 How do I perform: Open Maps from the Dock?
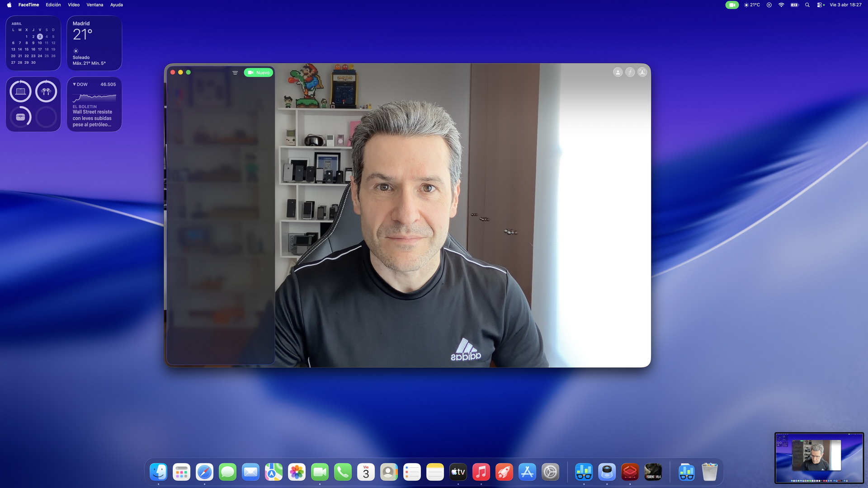(x=274, y=472)
